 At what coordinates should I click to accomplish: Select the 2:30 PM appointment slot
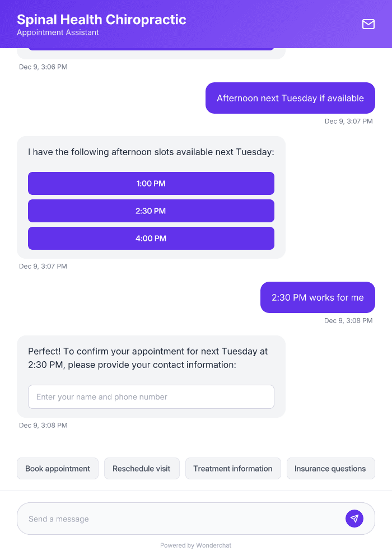pos(151,211)
